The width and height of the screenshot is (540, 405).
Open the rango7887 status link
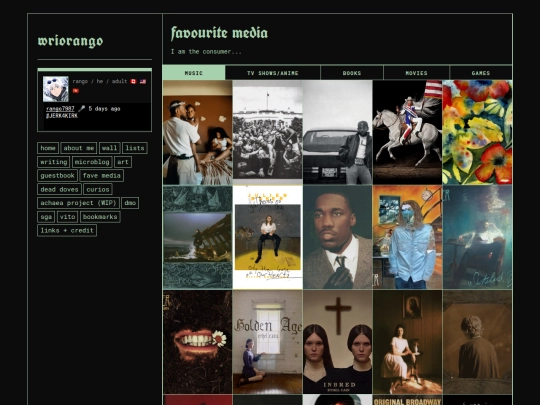(60, 109)
